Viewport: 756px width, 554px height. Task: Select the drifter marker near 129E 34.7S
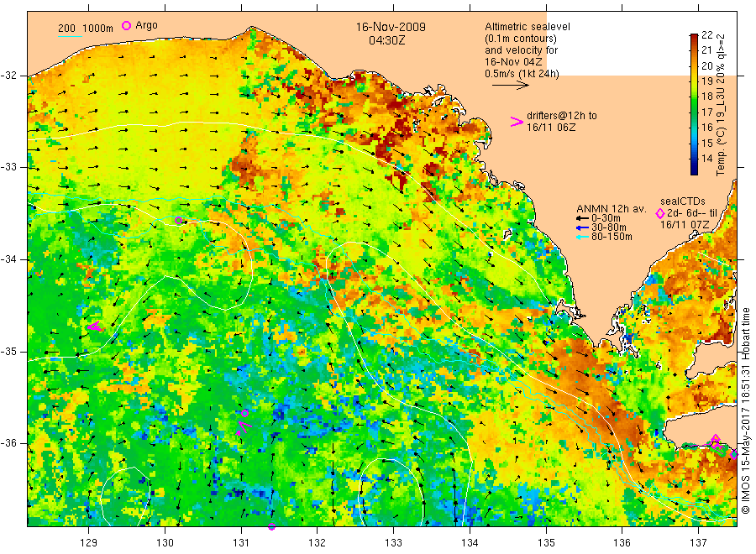tap(95, 327)
